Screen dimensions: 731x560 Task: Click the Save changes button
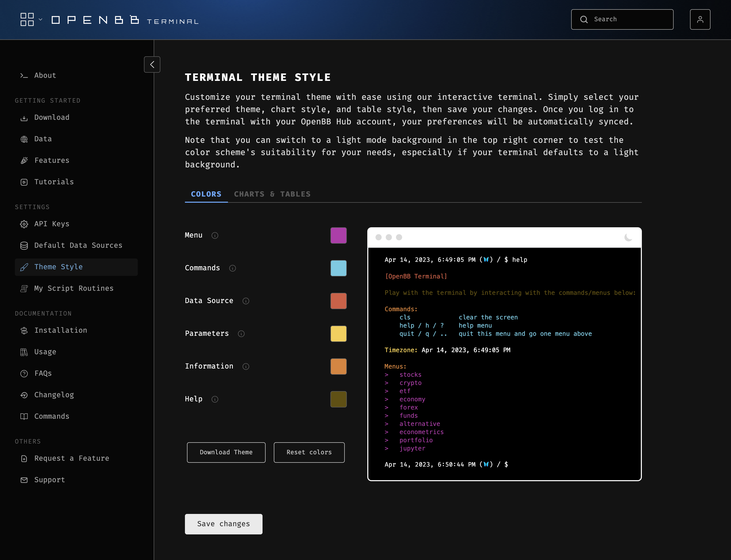224,524
